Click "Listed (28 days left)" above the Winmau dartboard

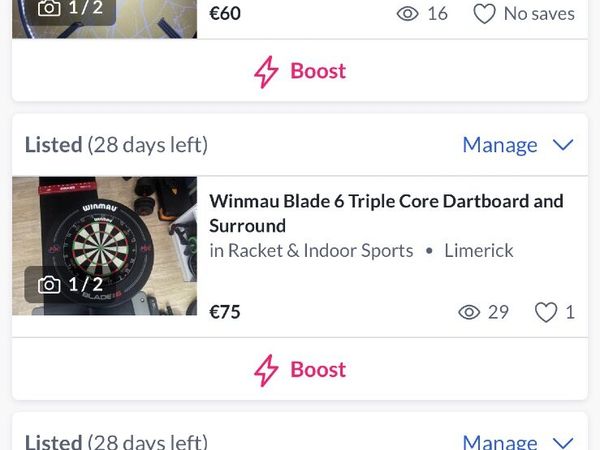[116, 145]
